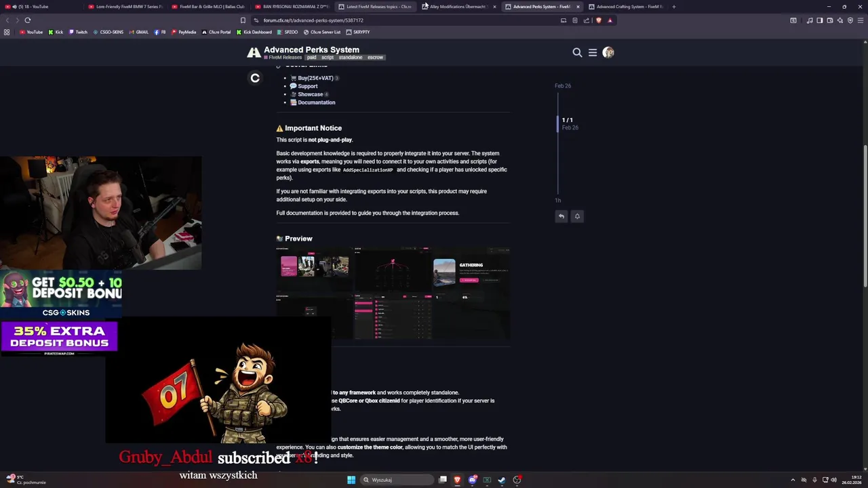Click the reply arrow button under the timeline
Screen dimensions: 868x488
click(x=561, y=216)
